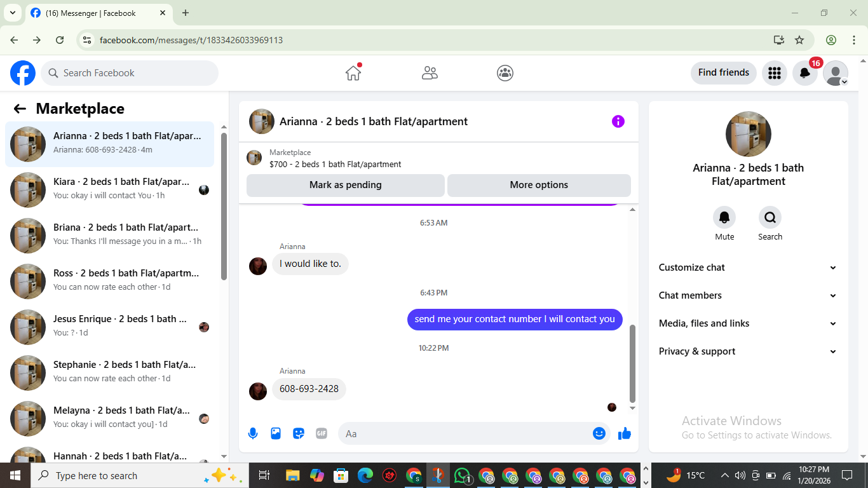Expand the Chat members section

[x=749, y=295]
